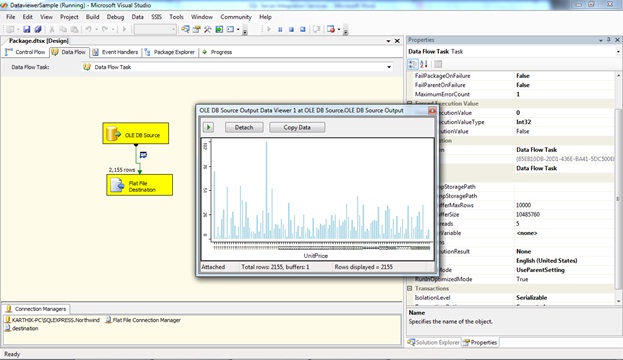Open the toolbar options overflow arrow
Screen dimensions: 623x360
(245, 31)
